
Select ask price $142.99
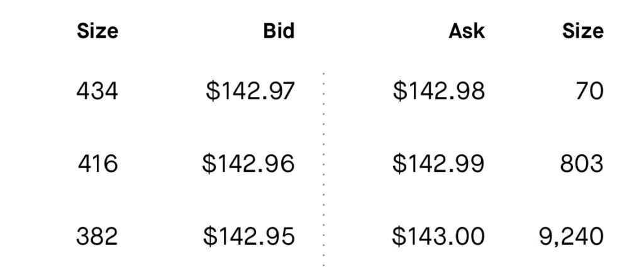point(438,164)
